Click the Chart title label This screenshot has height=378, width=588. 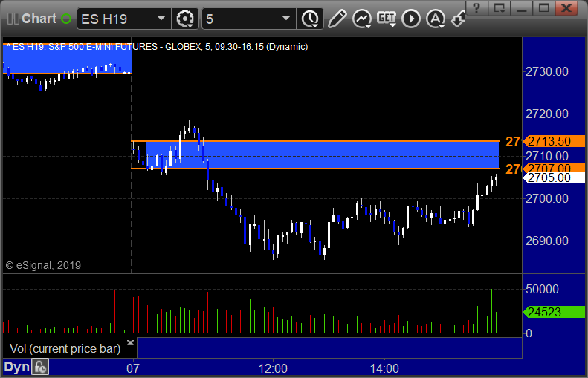click(x=39, y=19)
